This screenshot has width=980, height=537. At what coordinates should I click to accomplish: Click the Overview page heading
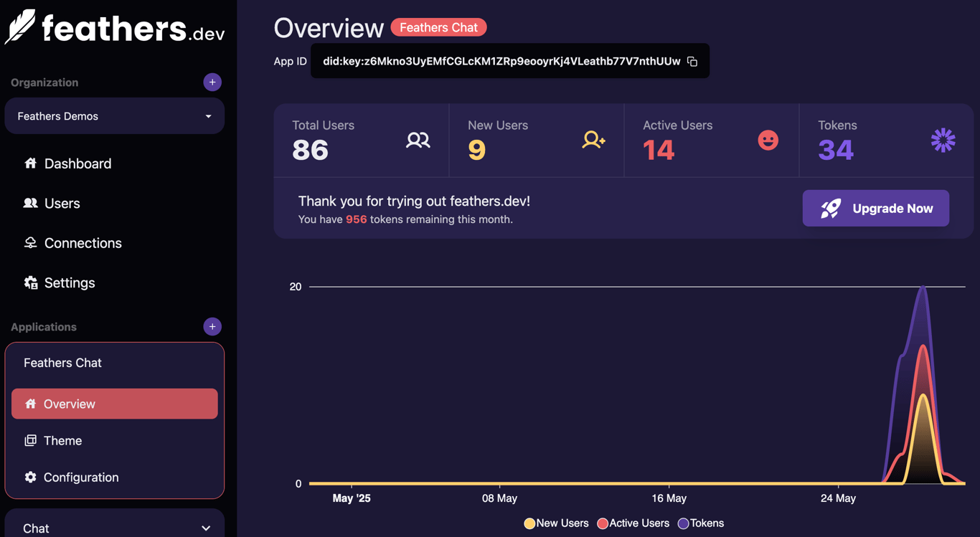click(329, 28)
